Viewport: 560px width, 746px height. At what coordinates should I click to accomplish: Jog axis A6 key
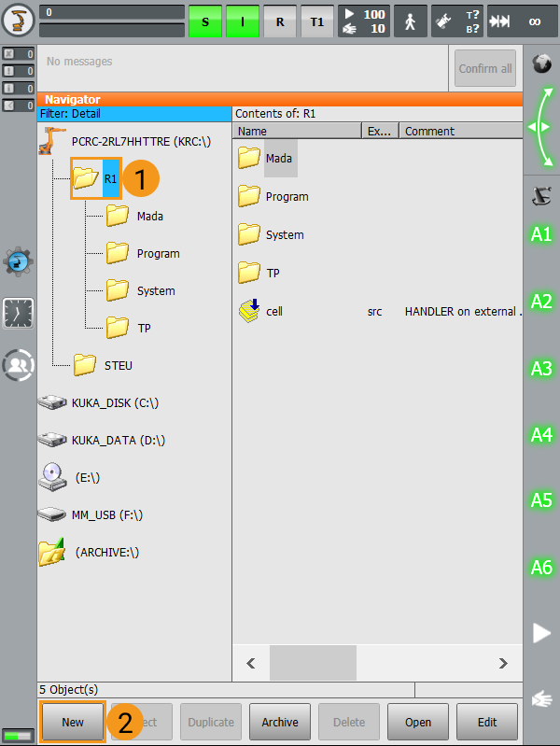(x=541, y=567)
